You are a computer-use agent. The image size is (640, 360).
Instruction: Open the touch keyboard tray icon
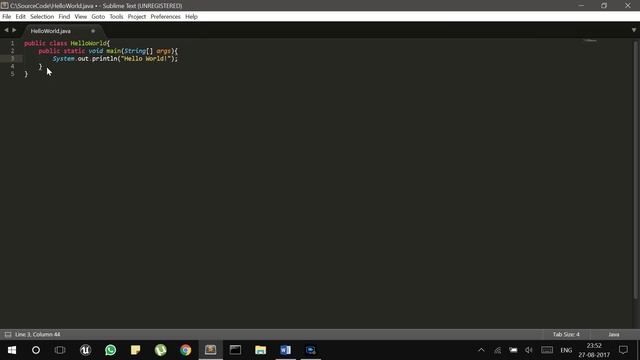547,350
